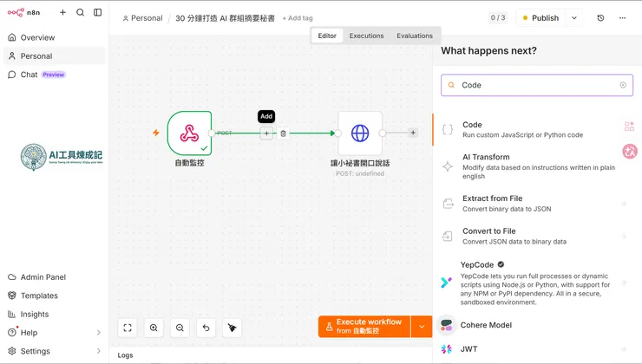The height and width of the screenshot is (364, 642).
Task: Open the Logs panel
Action: (x=125, y=355)
